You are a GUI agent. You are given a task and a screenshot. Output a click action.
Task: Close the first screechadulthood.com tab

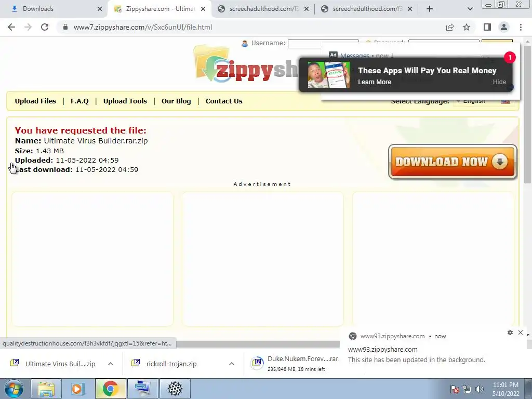click(x=307, y=9)
